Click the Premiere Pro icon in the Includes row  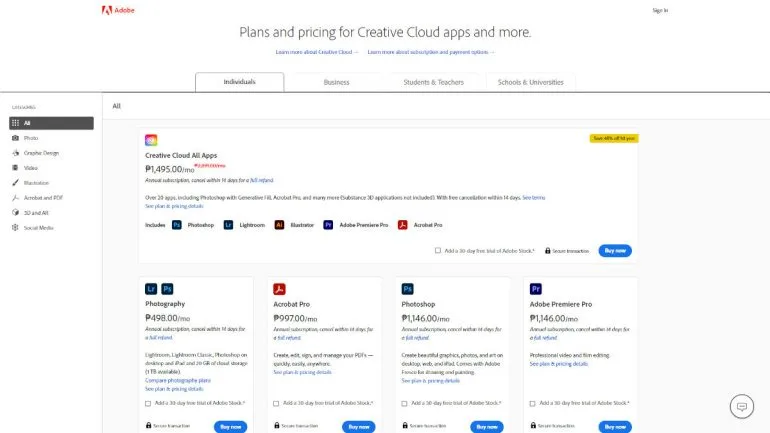click(x=328, y=225)
